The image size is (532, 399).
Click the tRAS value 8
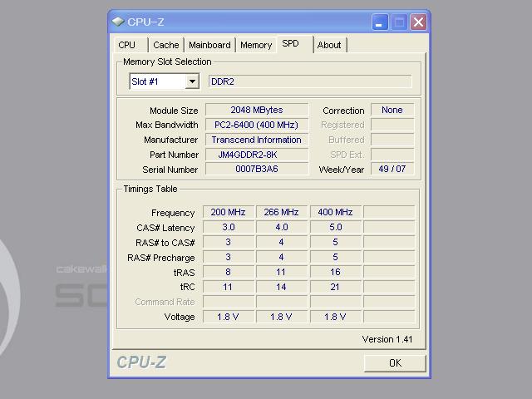click(x=229, y=272)
